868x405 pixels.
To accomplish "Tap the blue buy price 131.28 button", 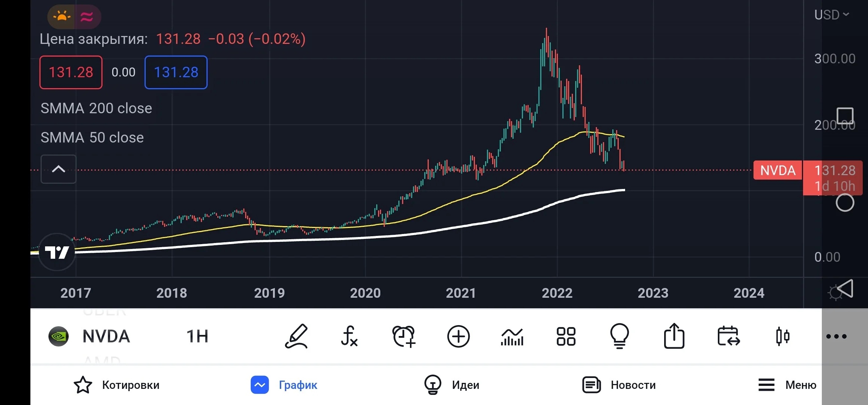I will tap(176, 72).
